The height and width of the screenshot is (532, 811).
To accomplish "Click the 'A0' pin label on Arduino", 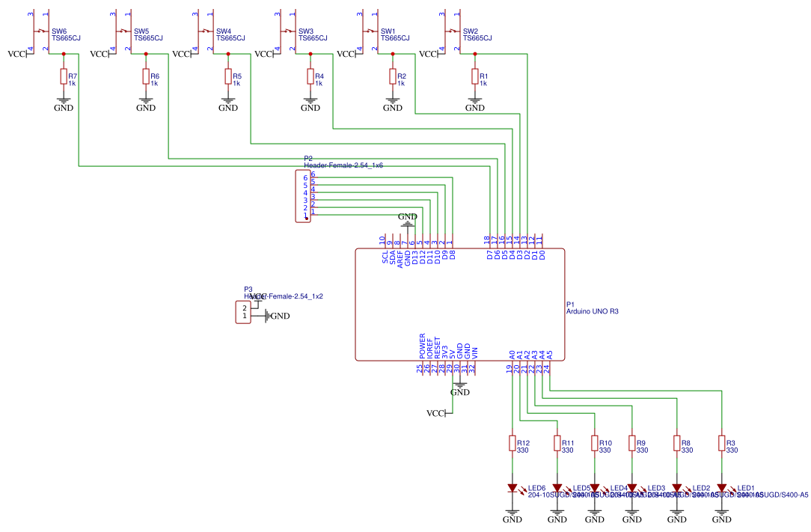I will click(x=512, y=355).
